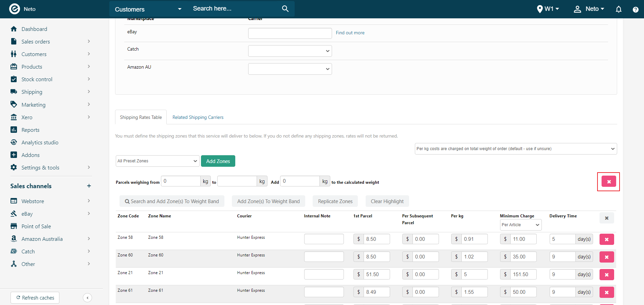Click the Analytics studio icon
Screen dimensions: 644x305
click(14, 142)
